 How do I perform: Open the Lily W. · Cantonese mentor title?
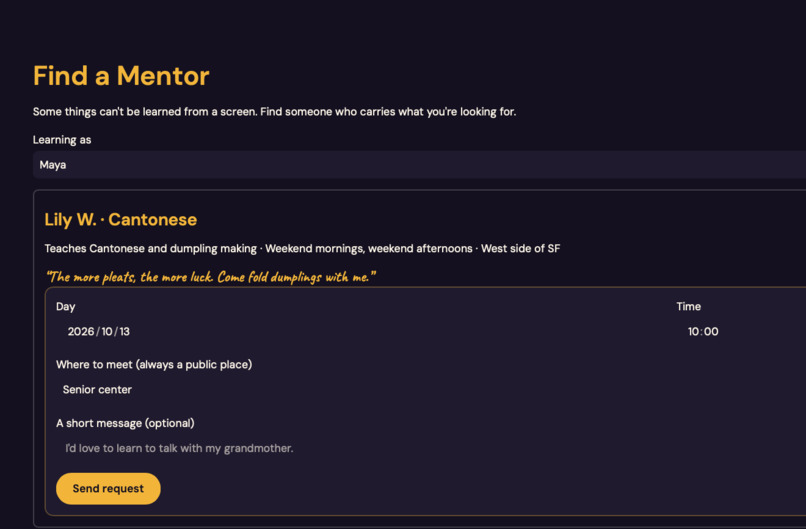coord(121,220)
